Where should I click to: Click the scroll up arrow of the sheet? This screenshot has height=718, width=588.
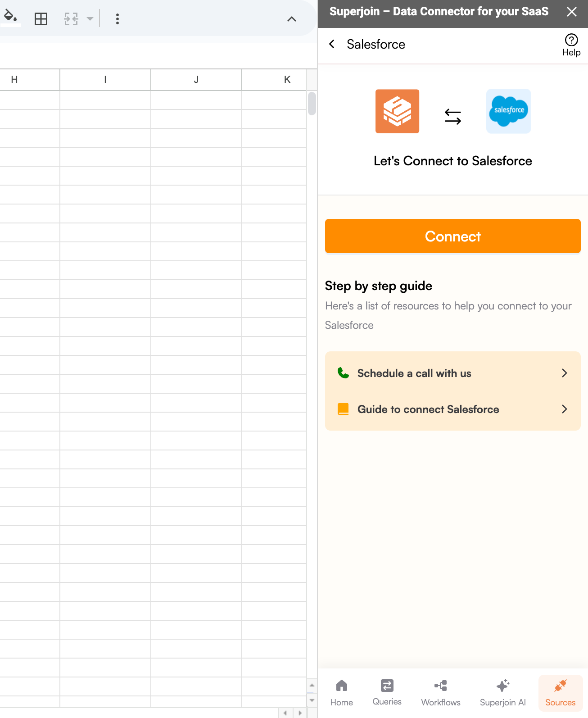tap(312, 685)
